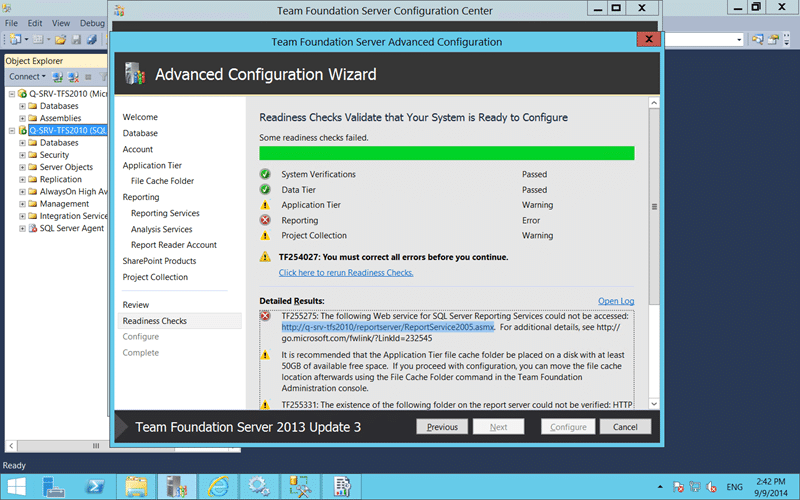Click the Application Tier warning icon
This screenshot has height=500, width=800.
265,205
